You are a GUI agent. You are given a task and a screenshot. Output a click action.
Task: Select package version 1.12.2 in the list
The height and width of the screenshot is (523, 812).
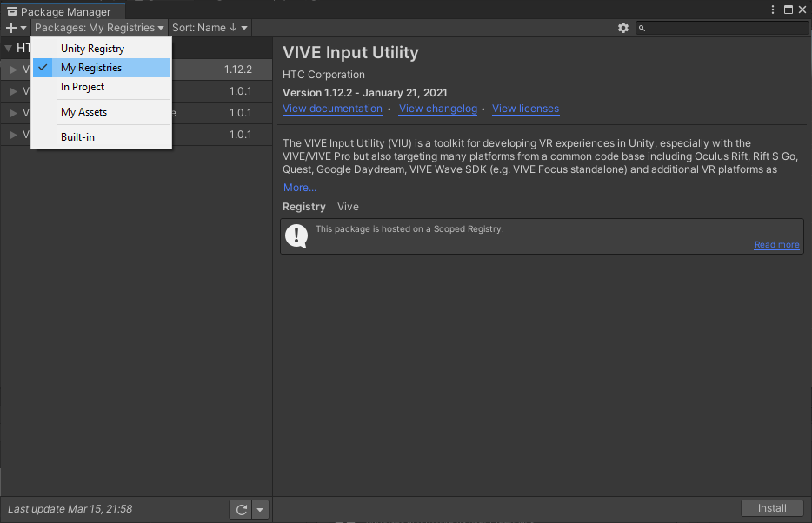(x=136, y=70)
